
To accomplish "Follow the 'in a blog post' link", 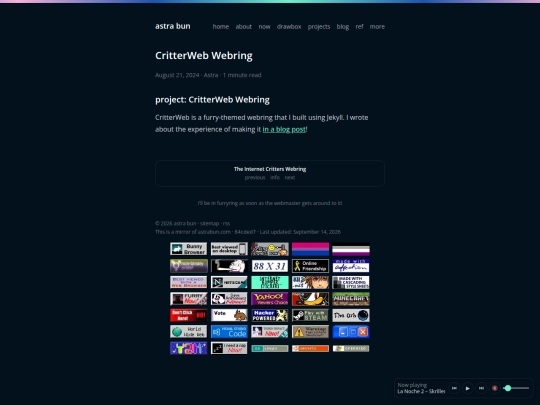I will [284, 129].
